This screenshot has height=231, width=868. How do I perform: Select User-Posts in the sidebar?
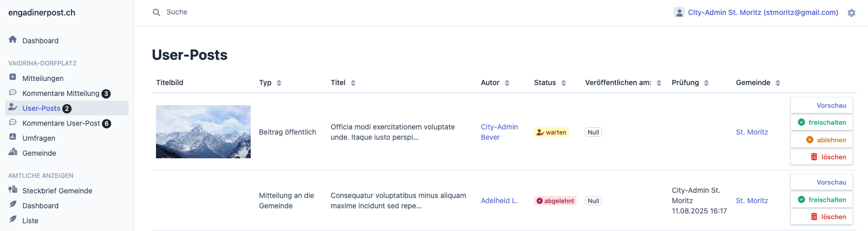click(41, 108)
